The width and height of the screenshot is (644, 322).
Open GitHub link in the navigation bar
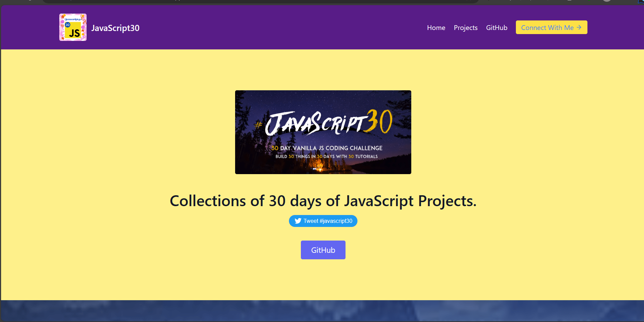[496, 28]
